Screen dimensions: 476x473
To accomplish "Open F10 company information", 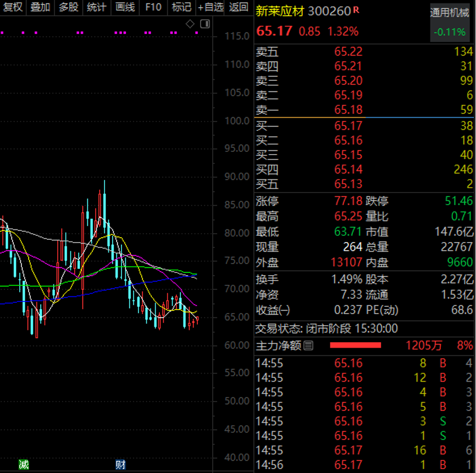I will coord(153,7).
